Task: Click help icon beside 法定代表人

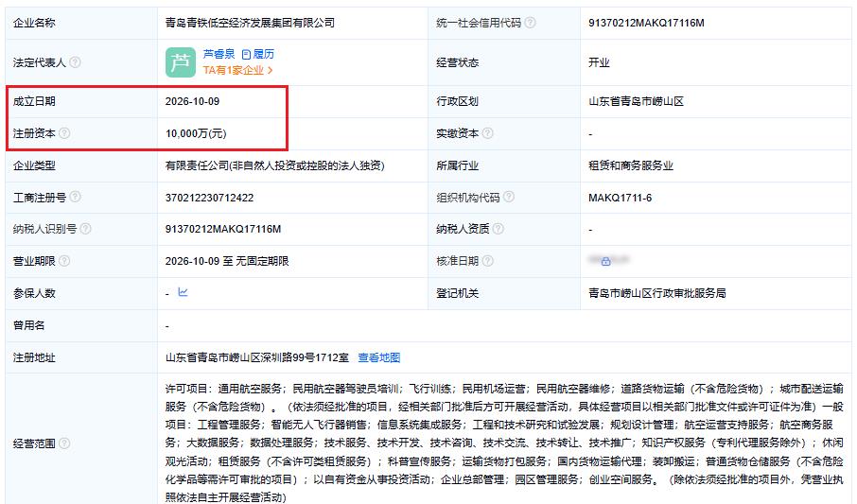Action: tap(75, 62)
